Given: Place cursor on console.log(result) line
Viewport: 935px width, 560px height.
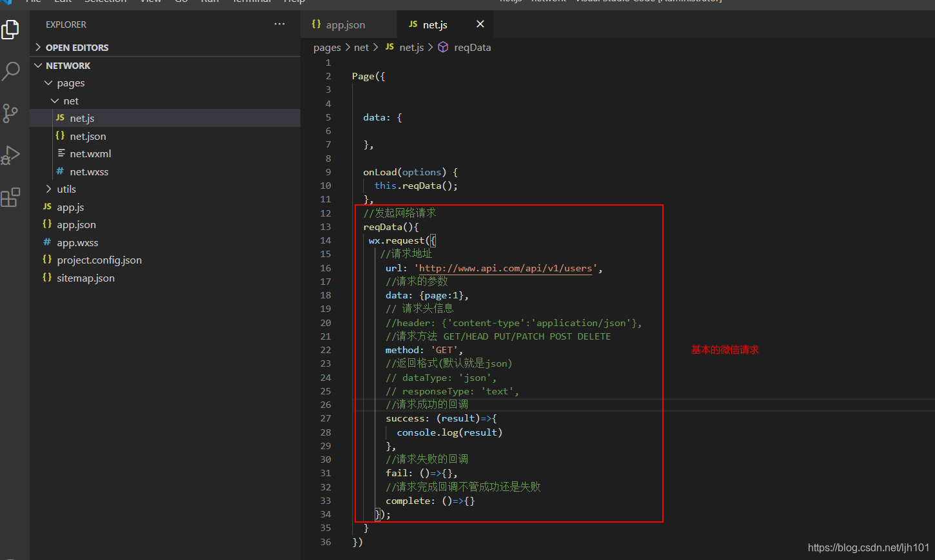Looking at the screenshot, I should pos(449,432).
